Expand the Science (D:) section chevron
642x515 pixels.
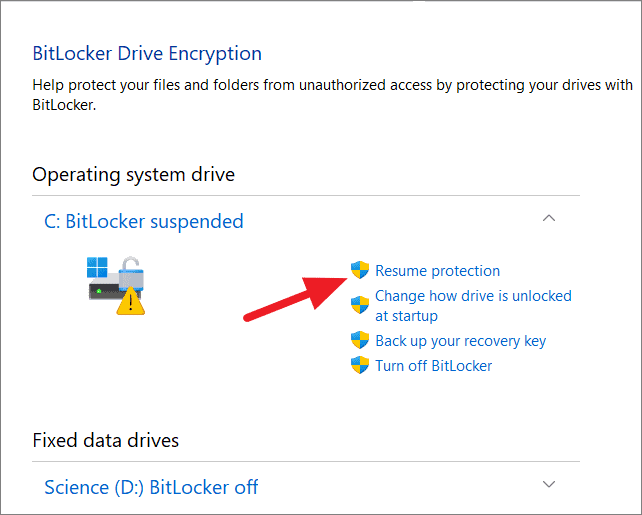[x=549, y=484]
